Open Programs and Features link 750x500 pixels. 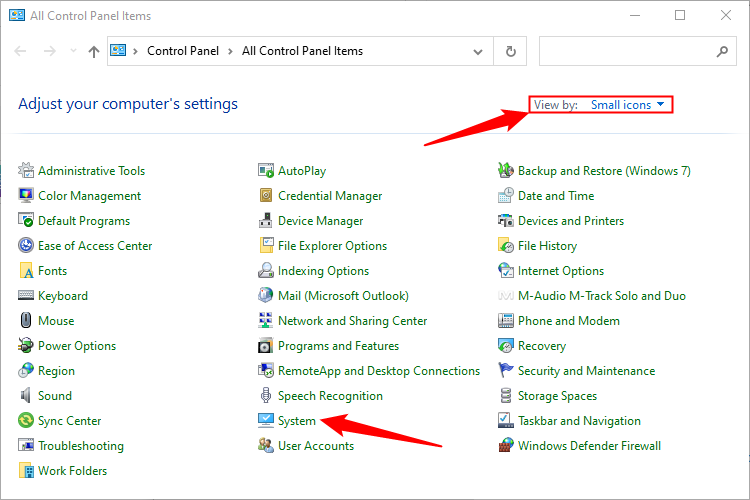tap(338, 346)
